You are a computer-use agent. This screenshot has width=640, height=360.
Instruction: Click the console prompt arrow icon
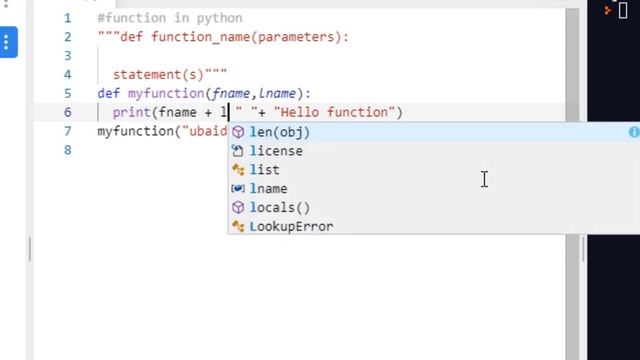click(608, 10)
